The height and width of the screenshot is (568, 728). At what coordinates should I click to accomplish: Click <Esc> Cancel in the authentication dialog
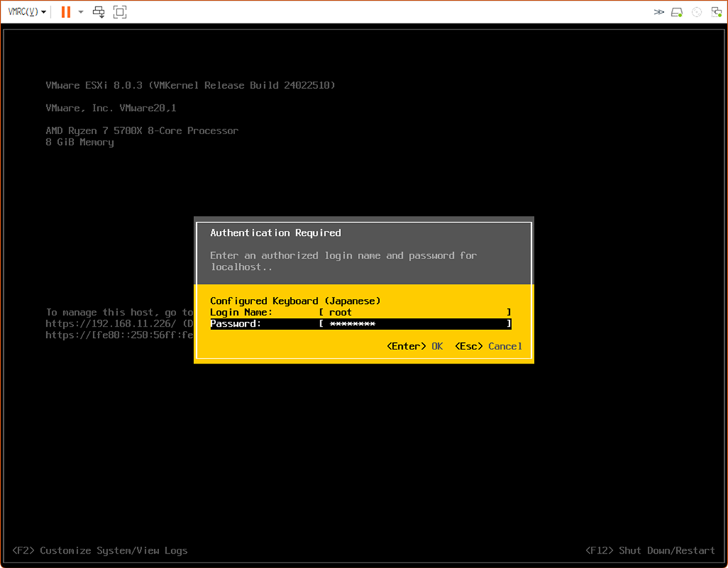489,346
